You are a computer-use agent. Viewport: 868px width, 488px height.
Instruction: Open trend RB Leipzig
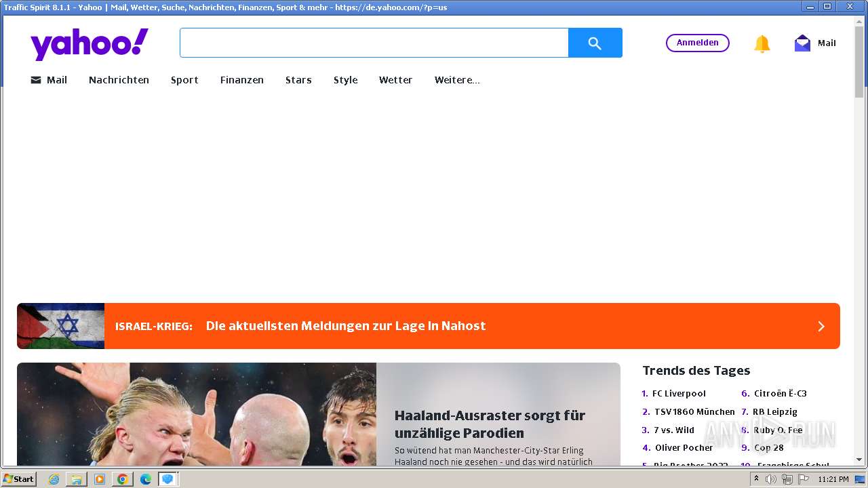(775, 411)
